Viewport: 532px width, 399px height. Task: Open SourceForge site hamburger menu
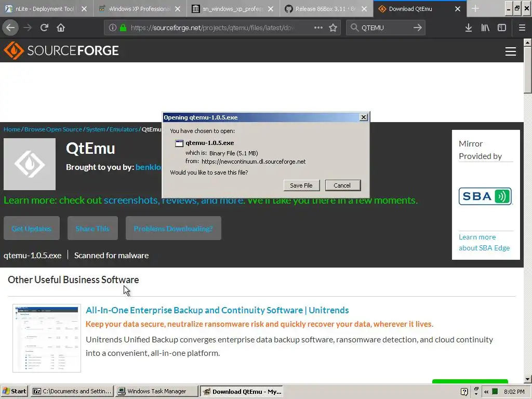click(511, 51)
